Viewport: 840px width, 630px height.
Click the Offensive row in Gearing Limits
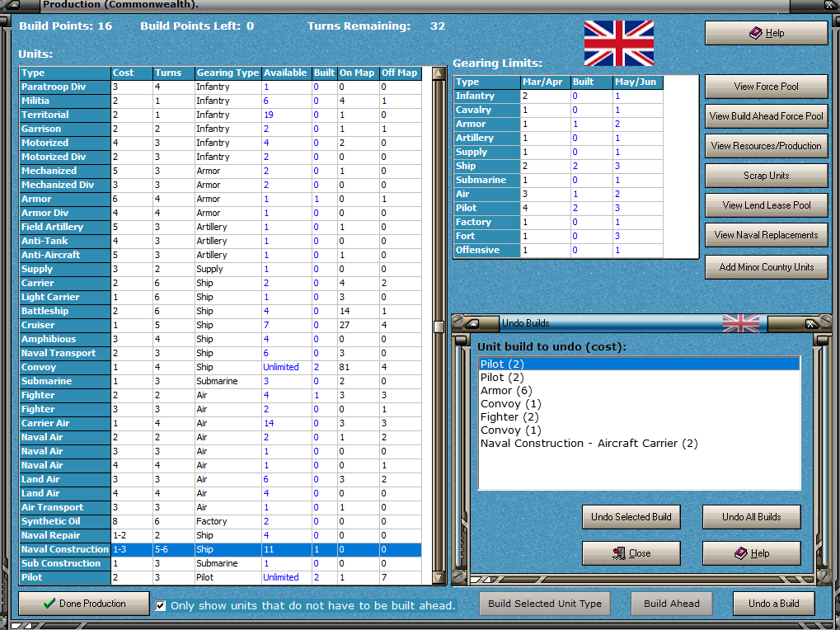[559, 250]
